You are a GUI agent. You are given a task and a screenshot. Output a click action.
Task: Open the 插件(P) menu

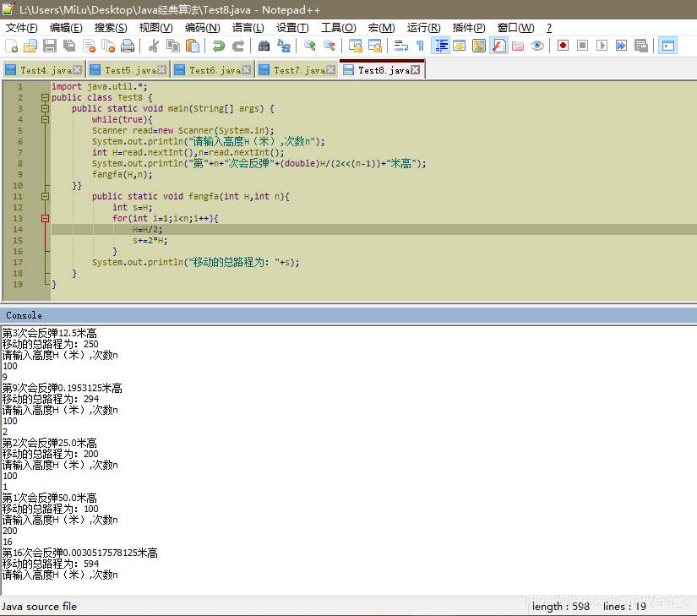pos(469,28)
